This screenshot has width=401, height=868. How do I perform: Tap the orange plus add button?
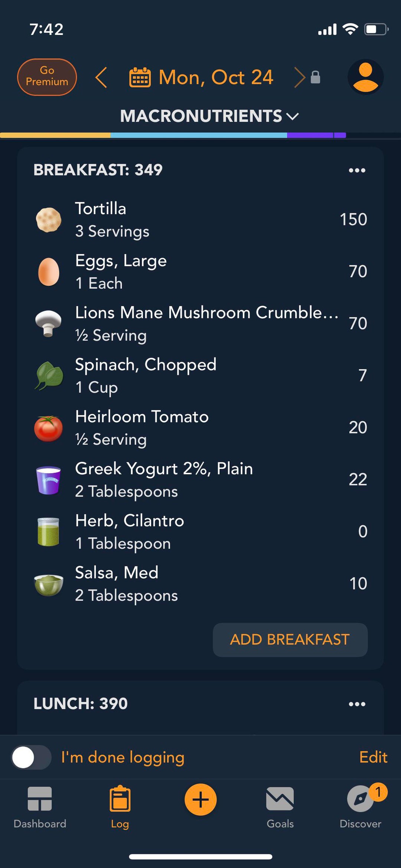pos(200,799)
